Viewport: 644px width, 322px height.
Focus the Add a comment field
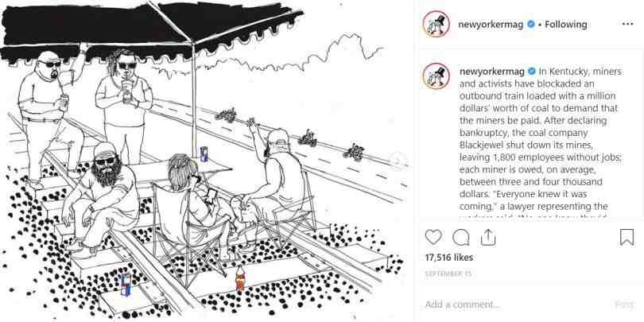tap(514, 305)
